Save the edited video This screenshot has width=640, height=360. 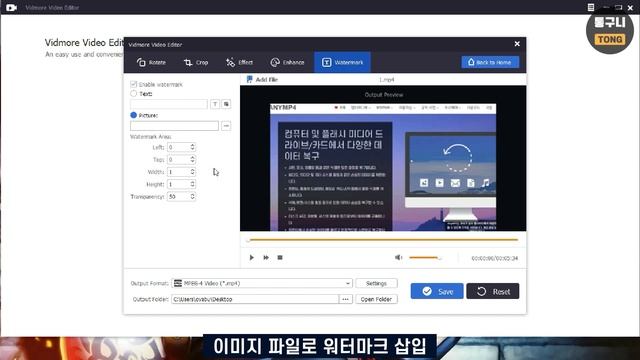(437, 291)
